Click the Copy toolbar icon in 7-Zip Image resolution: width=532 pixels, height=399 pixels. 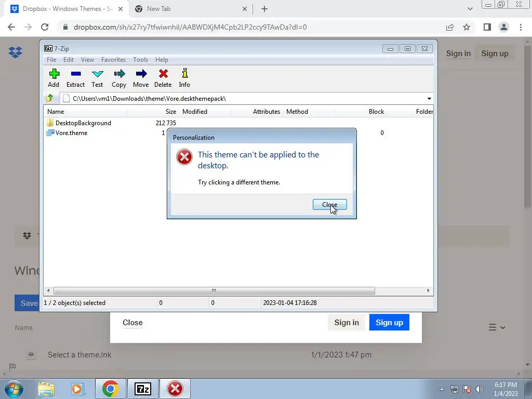(x=119, y=78)
